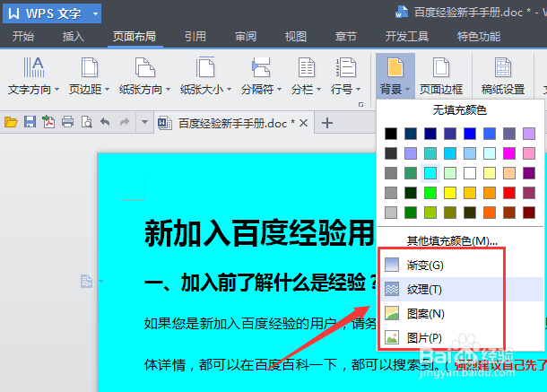Click the Columns (分栏) icon
The image size is (547, 392).
click(x=307, y=67)
